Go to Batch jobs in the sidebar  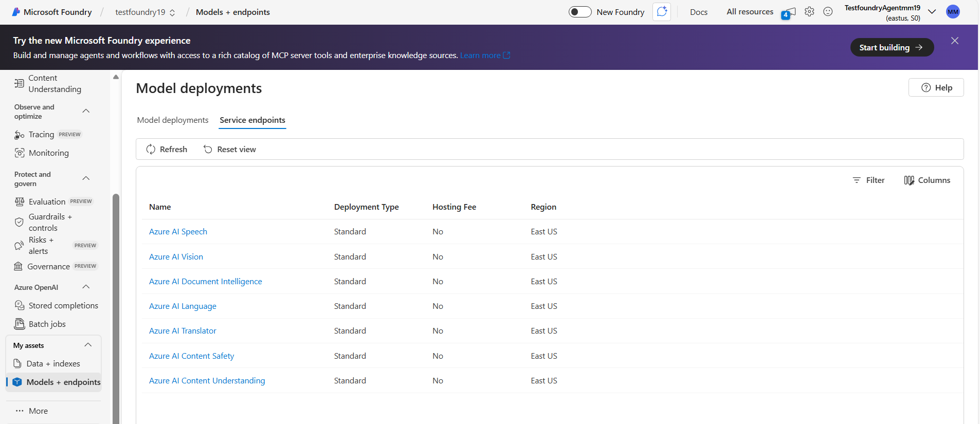47,324
